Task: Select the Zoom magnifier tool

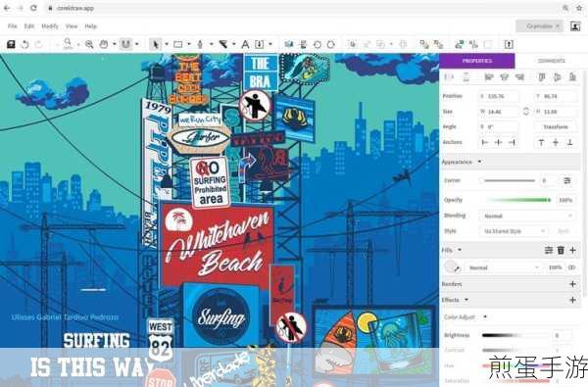Action: pos(89,44)
